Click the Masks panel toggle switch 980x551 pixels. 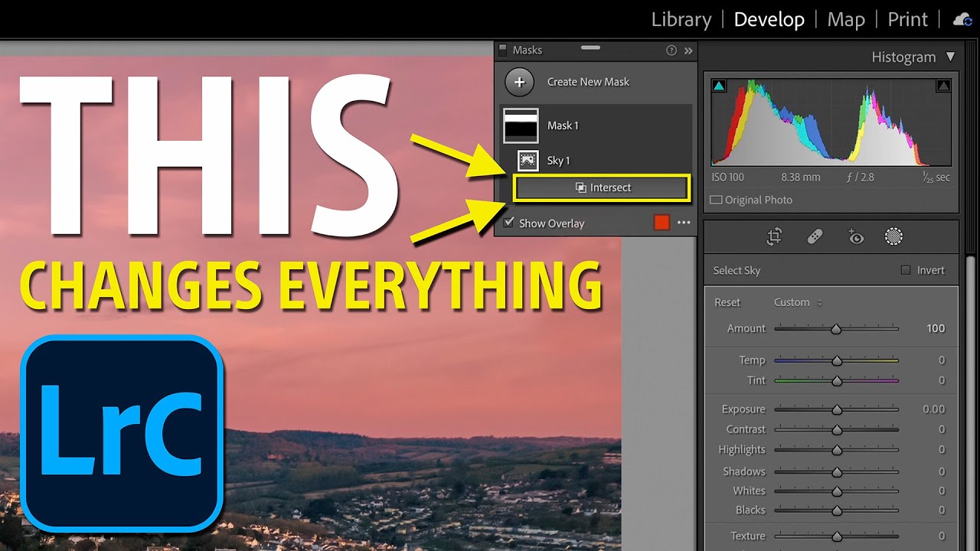tap(503, 50)
